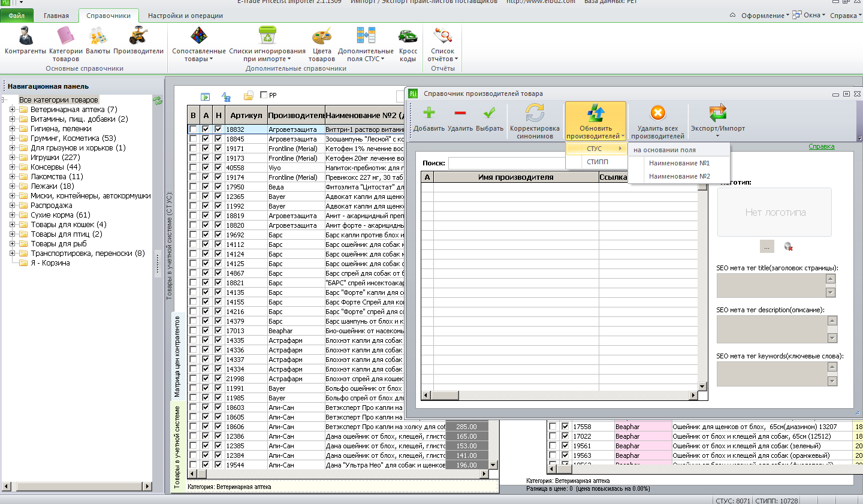The width and height of the screenshot is (863, 504).
Task: Open Справка in top right
Action: coord(845,16)
